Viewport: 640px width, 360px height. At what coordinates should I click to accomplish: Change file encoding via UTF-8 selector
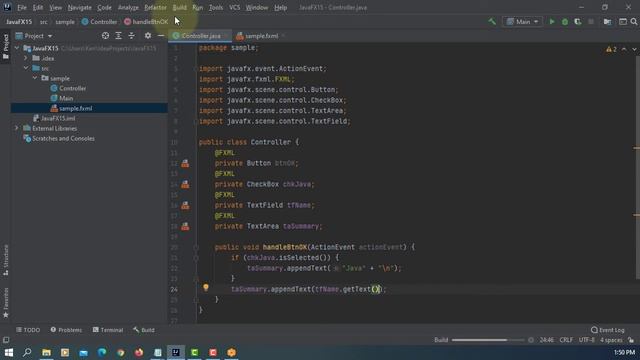pyautogui.click(x=587, y=340)
